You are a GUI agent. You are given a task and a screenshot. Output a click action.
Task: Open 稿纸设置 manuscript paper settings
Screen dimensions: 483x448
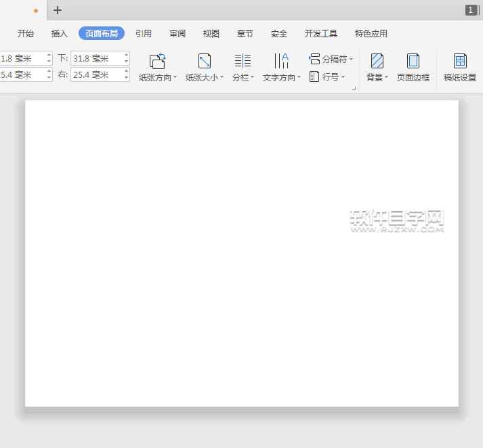pos(460,61)
